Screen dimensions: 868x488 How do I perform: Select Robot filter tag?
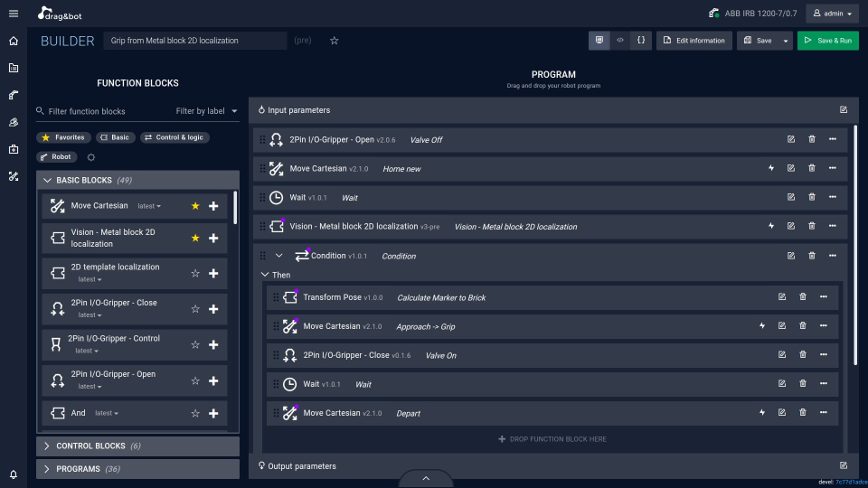coord(56,157)
